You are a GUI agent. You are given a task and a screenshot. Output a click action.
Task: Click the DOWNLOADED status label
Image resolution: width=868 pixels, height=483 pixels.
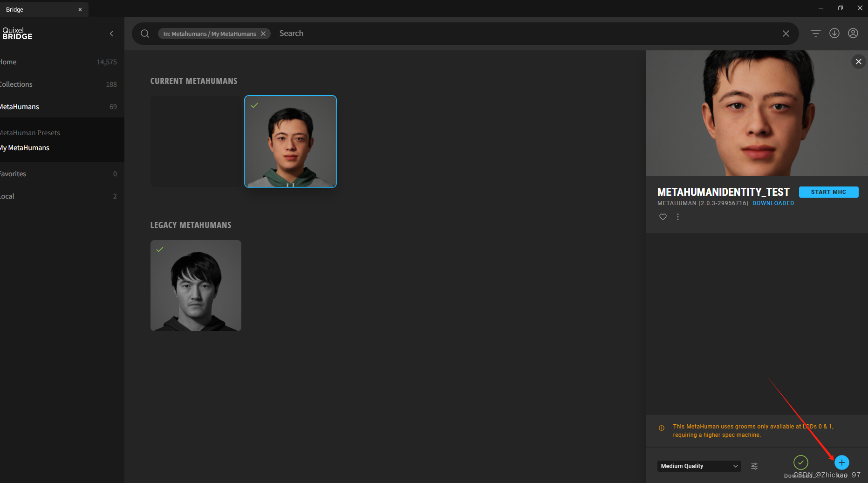pos(773,203)
